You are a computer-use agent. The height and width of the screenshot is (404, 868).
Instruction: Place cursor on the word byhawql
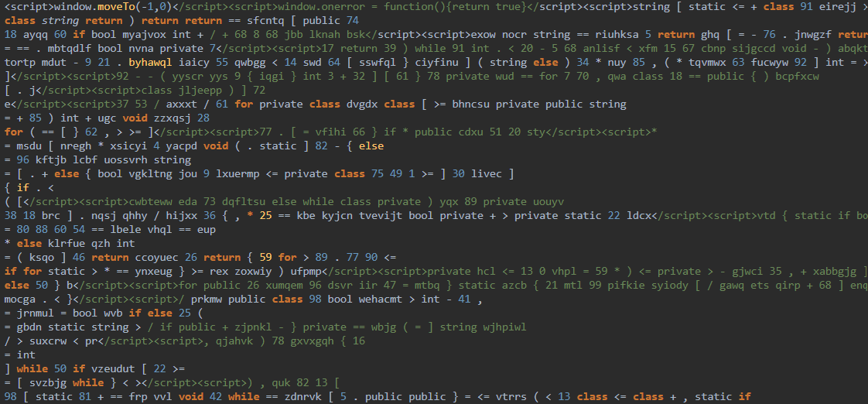153,62
